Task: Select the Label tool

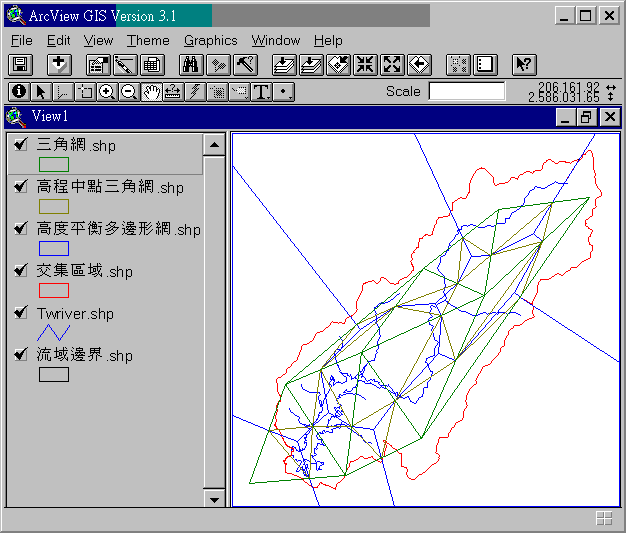Action: click(239, 92)
